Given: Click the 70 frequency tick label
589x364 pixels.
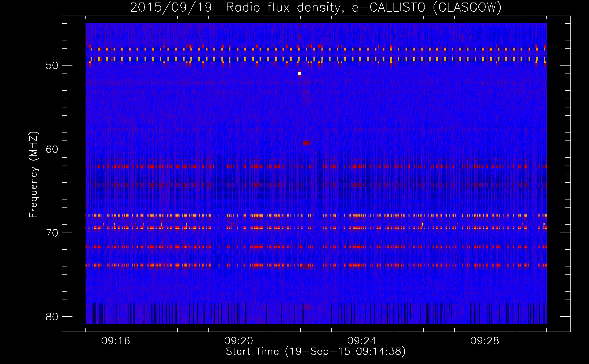Looking at the screenshot, I should pyautogui.click(x=52, y=233).
